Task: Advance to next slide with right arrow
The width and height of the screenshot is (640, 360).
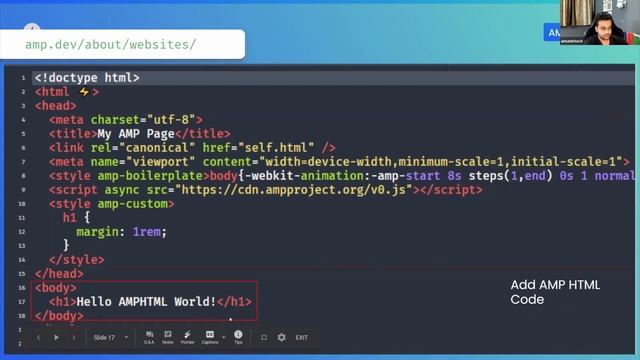Action: [74, 338]
